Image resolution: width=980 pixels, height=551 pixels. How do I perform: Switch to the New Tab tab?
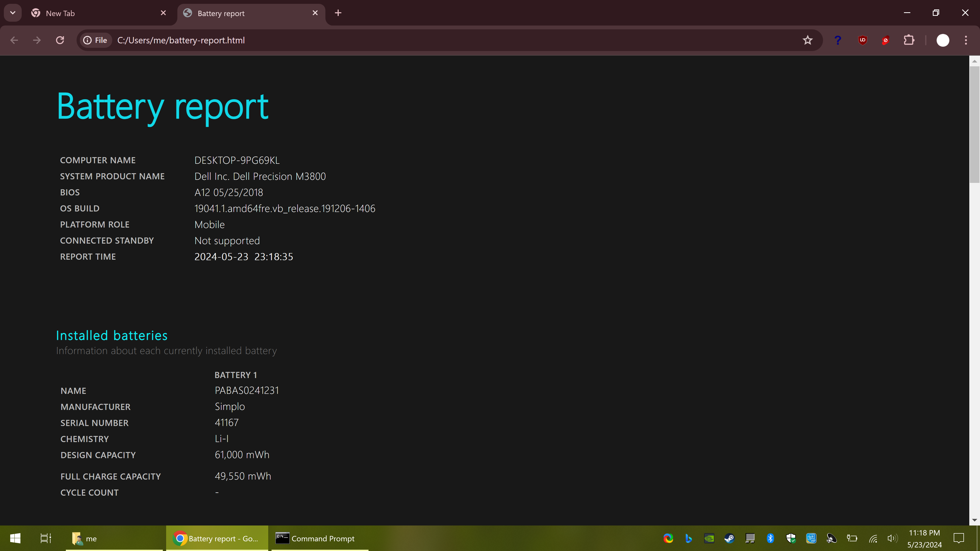pyautogui.click(x=95, y=13)
